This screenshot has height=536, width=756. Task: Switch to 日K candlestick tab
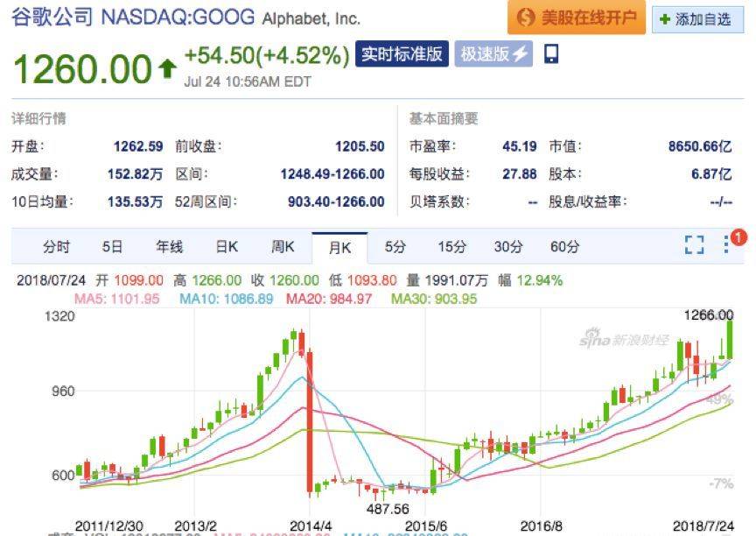[227, 246]
